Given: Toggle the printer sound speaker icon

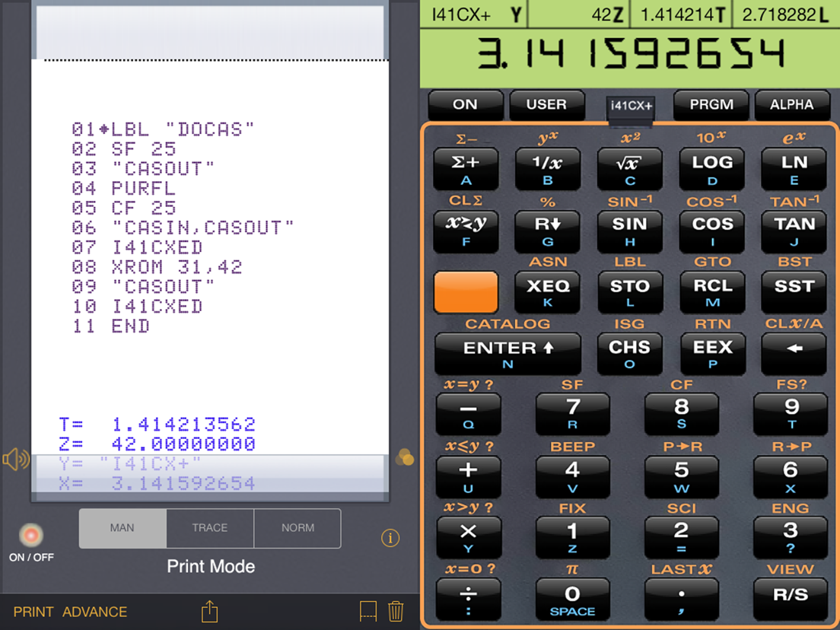Looking at the screenshot, I should (16, 460).
